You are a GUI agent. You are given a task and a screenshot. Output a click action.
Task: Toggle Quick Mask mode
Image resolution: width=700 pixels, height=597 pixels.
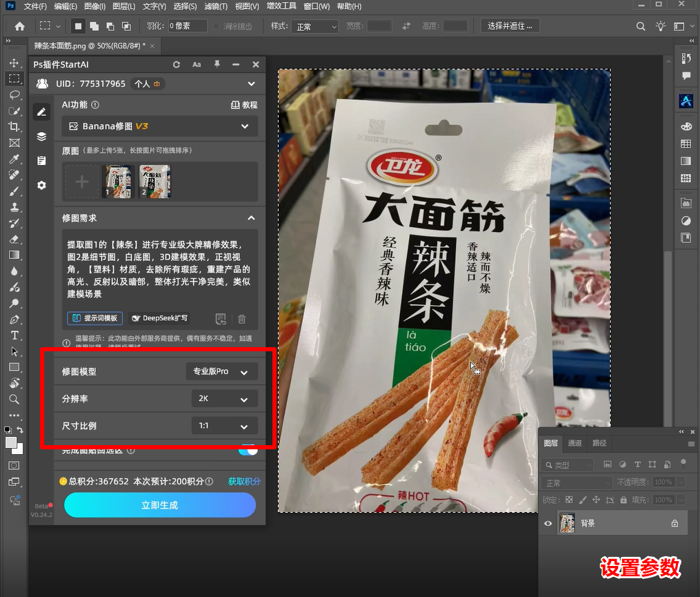pyautogui.click(x=14, y=466)
